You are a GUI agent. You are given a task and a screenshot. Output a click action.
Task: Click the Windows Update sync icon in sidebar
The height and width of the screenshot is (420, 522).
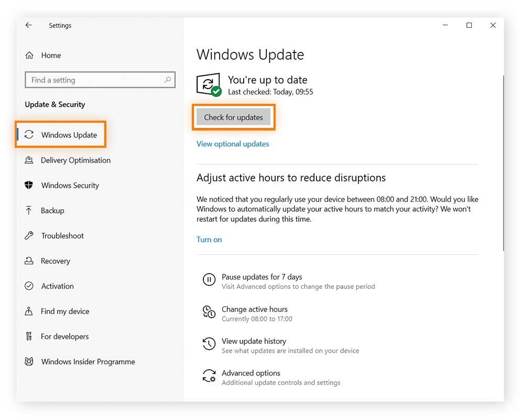point(29,135)
